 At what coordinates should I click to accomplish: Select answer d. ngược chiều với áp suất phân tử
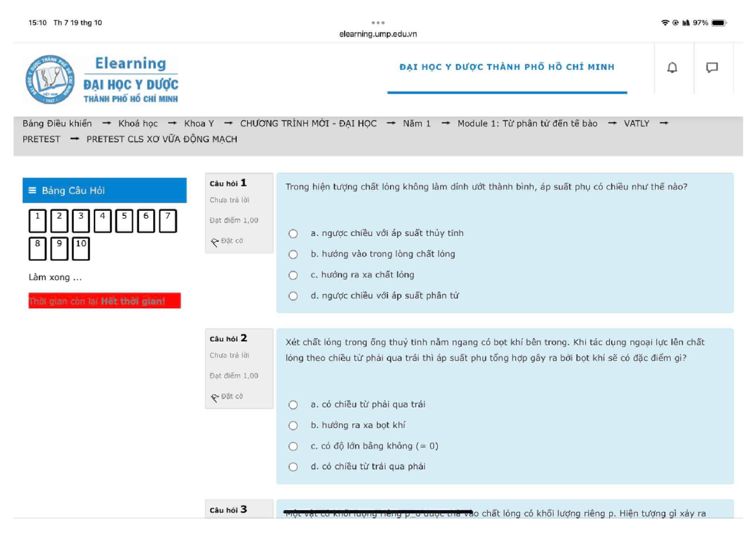coord(293,296)
